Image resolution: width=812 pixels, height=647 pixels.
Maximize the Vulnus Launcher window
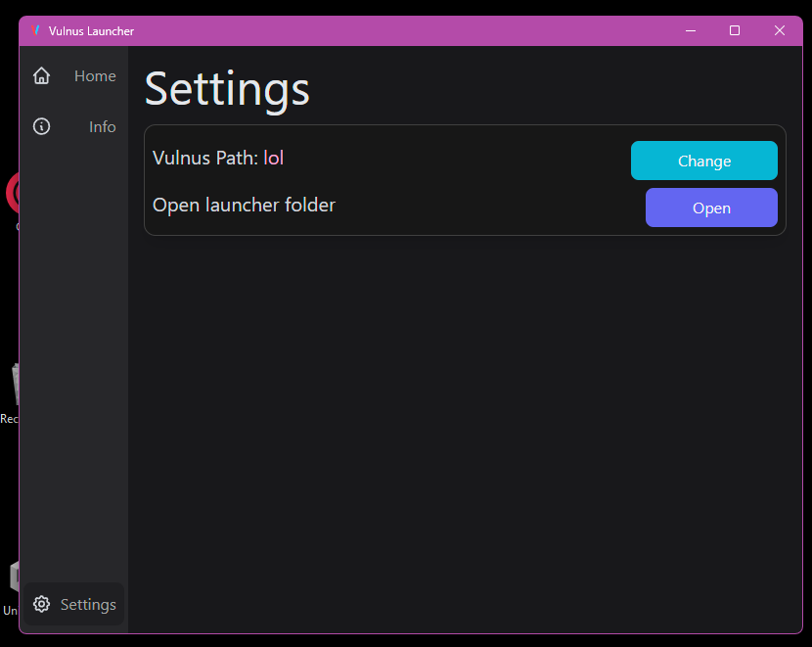click(735, 30)
